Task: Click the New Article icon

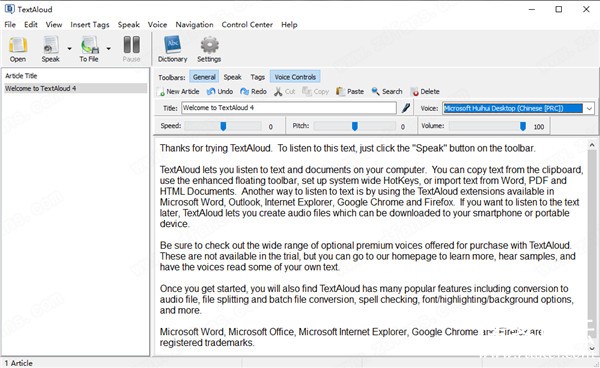Action: pyautogui.click(x=161, y=92)
